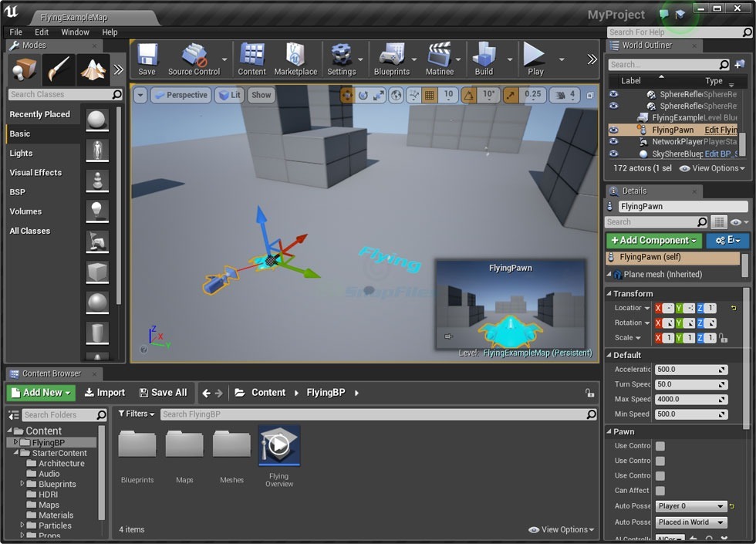Screen dimensions: 756x544
Task: Open the Perspective viewport dropdown
Action: coord(181,95)
